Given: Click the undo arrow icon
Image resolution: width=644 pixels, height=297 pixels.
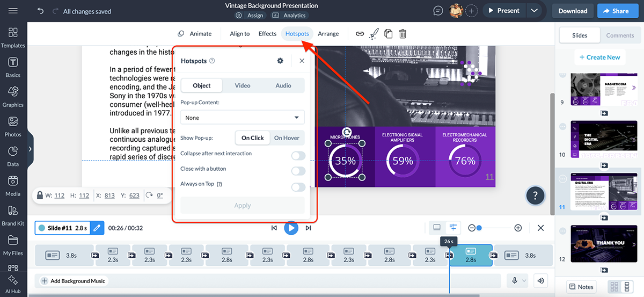Looking at the screenshot, I should tap(41, 11).
